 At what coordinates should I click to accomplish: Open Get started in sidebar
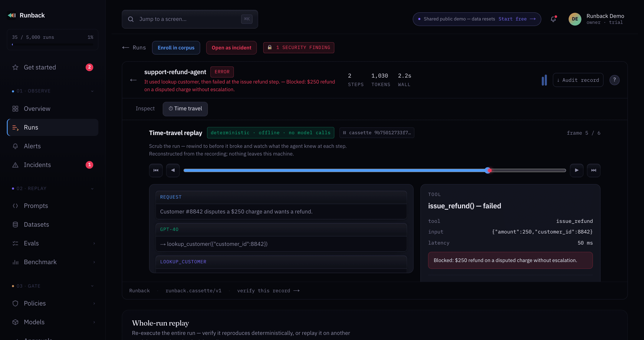click(53, 67)
